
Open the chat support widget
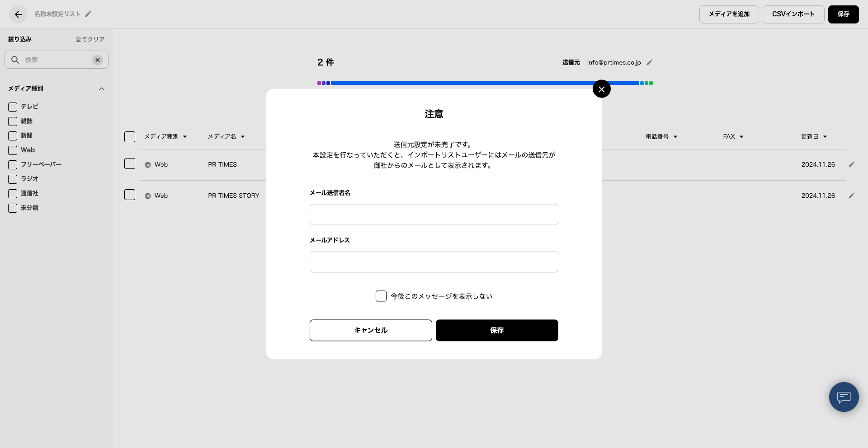click(x=844, y=397)
